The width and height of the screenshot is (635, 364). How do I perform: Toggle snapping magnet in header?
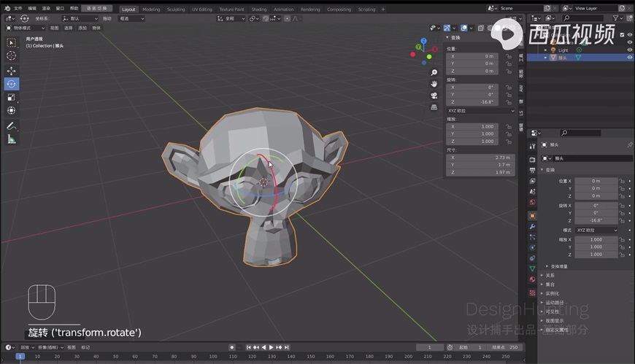(265, 19)
